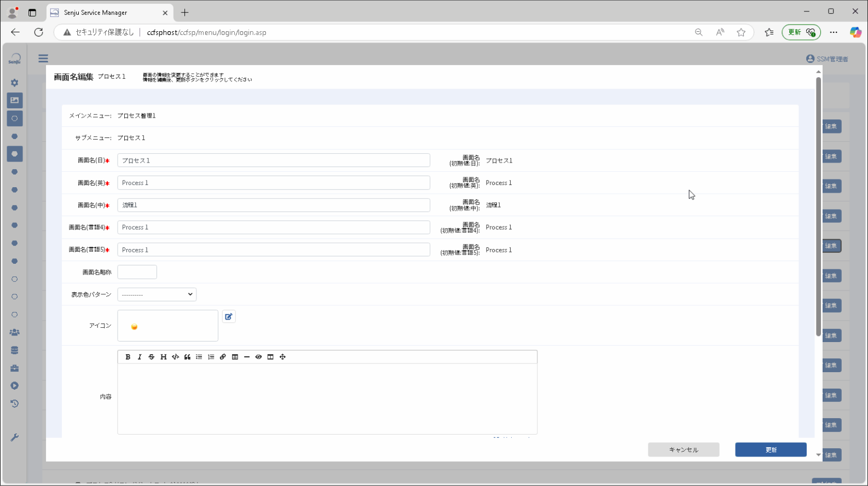This screenshot has height=486, width=868.
Task: Insert code with the code icon
Action: (176, 357)
